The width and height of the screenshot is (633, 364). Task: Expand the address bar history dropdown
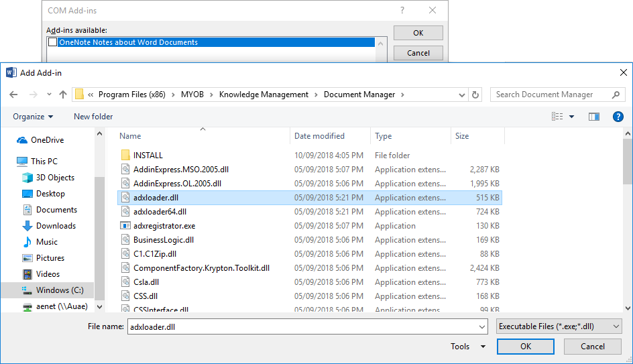(461, 95)
